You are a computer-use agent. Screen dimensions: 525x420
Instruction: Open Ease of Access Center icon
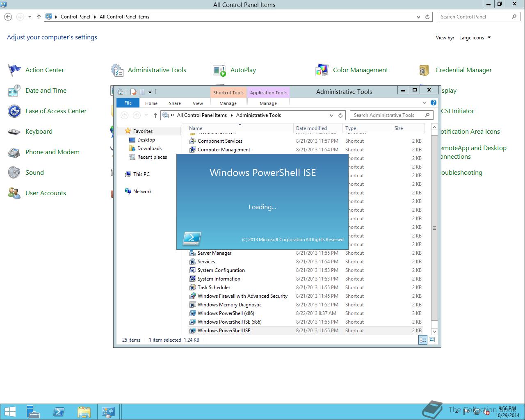click(14, 111)
